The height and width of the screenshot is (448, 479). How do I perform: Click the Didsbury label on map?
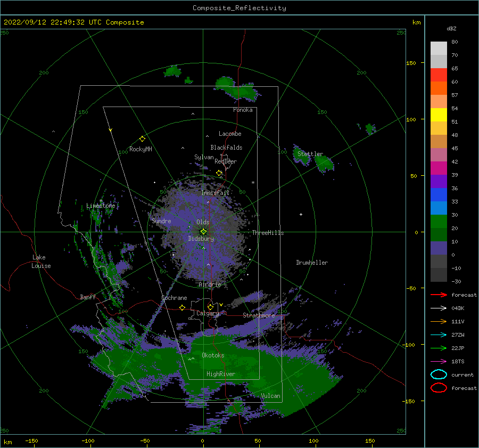tap(201, 239)
